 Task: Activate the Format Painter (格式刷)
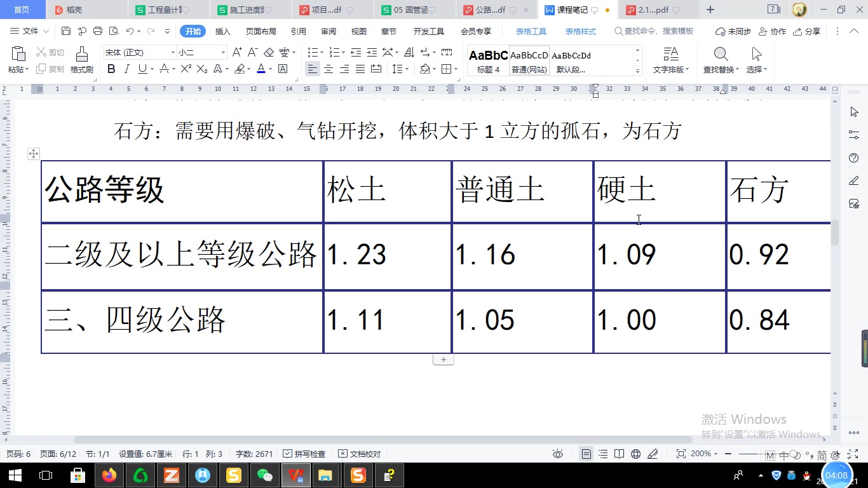tap(82, 60)
